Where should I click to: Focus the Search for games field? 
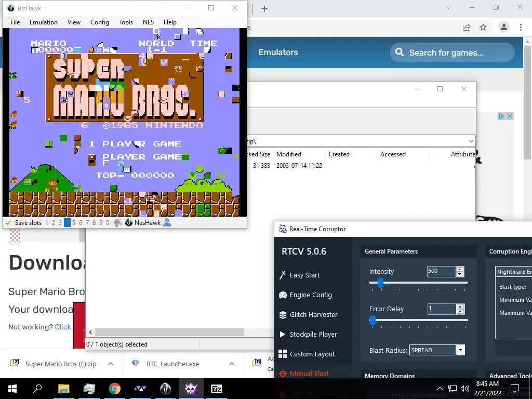(x=453, y=52)
